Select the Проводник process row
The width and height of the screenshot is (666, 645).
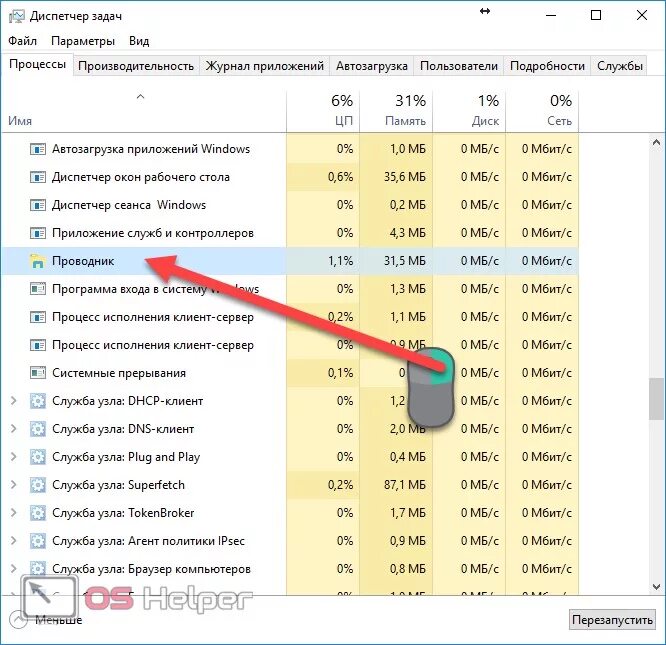click(290, 261)
